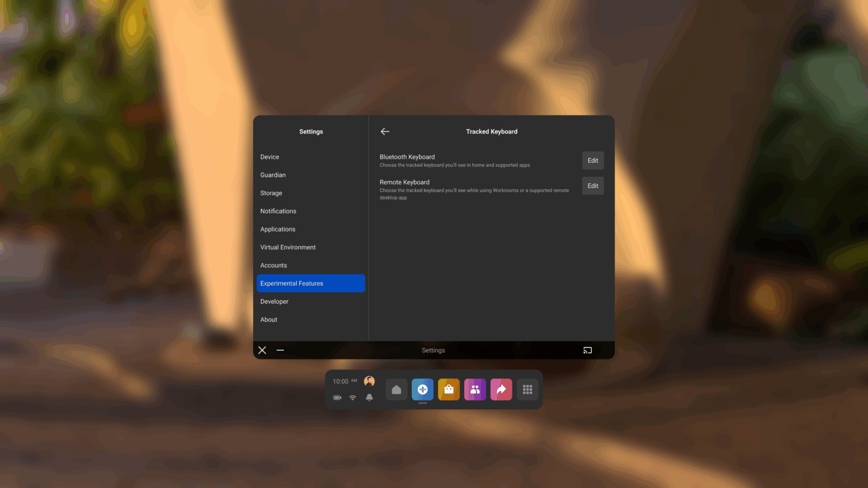
Task: Edit the Bluetooth Keyboard setting
Action: click(592, 160)
